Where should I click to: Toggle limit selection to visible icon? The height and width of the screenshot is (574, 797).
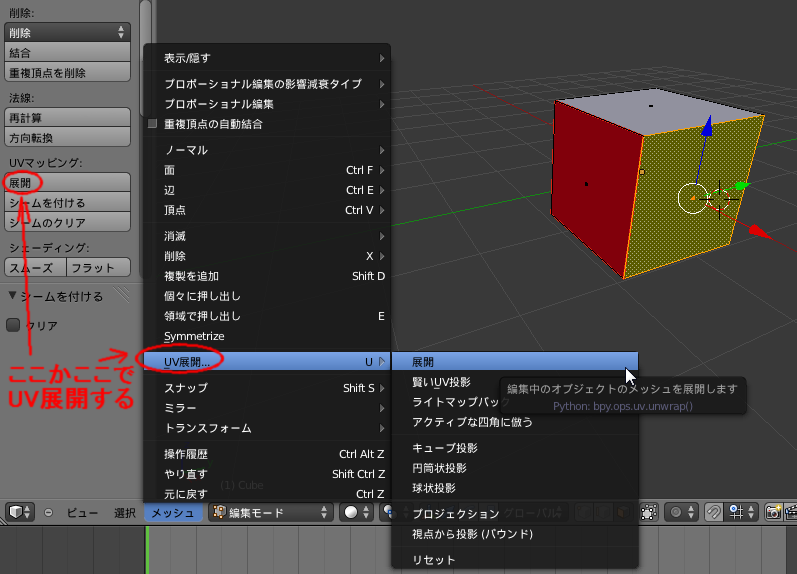tap(649, 512)
